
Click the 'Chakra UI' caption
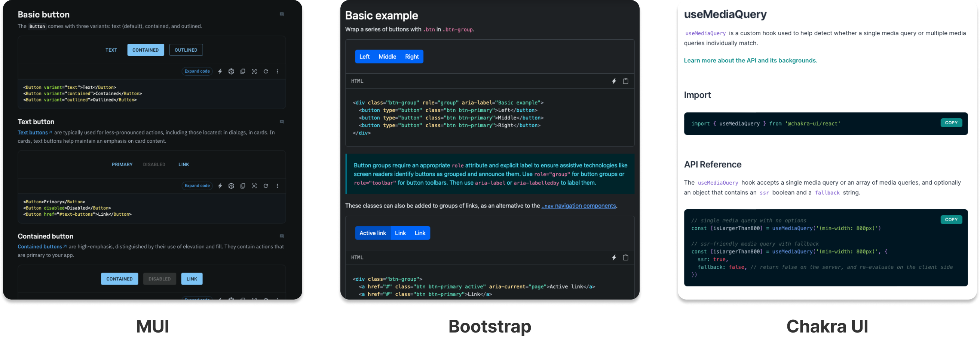[827, 327]
